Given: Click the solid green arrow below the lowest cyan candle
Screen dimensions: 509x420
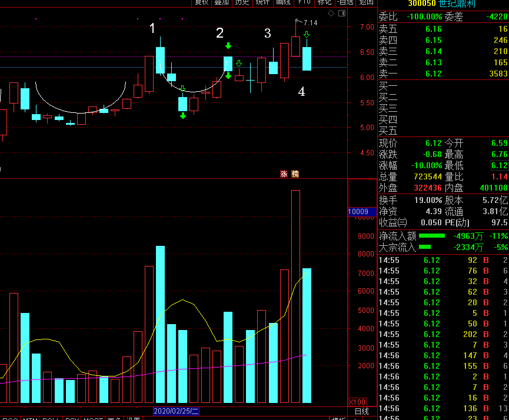Looking at the screenshot, I should tap(183, 115).
